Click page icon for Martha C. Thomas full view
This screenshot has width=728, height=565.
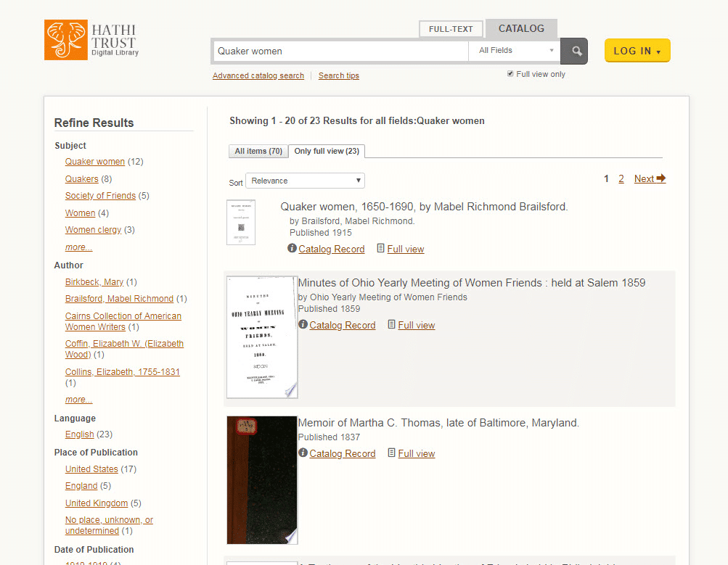pyautogui.click(x=391, y=453)
